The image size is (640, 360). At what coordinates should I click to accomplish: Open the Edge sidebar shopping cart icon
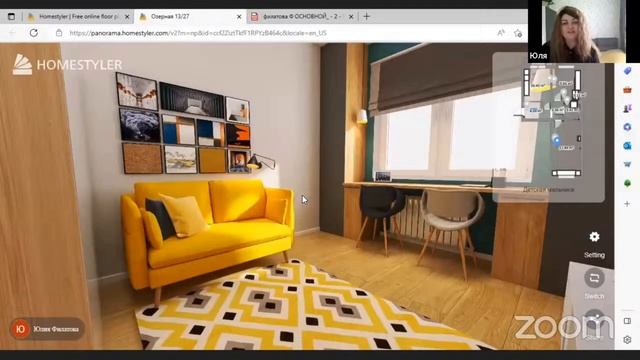[x=627, y=164]
